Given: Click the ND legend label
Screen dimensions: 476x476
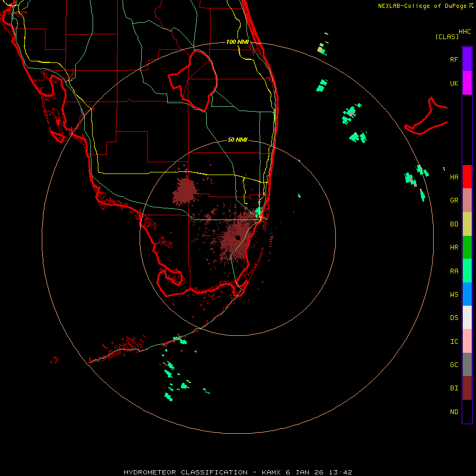Looking at the screenshot, I should point(454,411).
